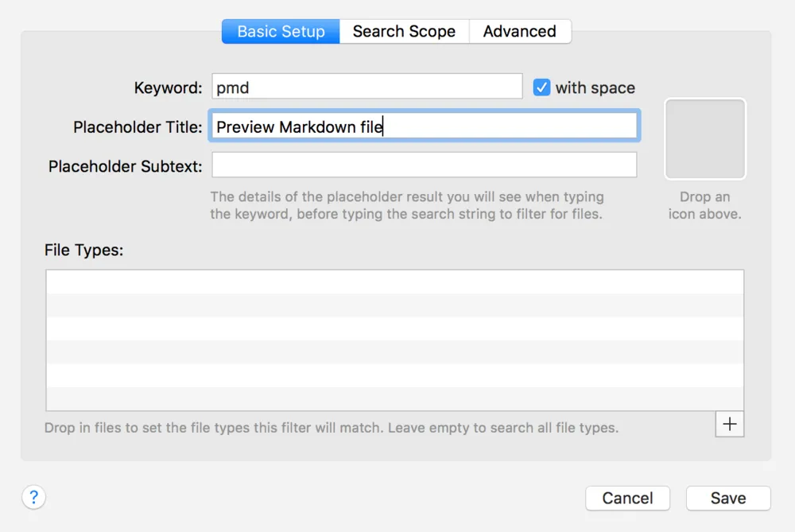
Task: Click the 'Placeholder Subtext:' label
Action: pyautogui.click(x=126, y=166)
